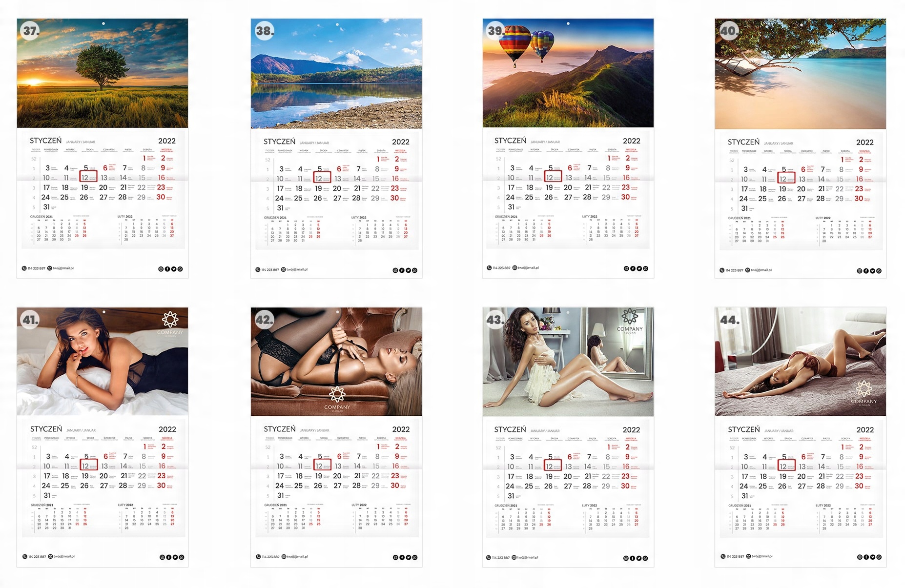
Task: Click the phone icon on calendar 37 footer
Action: (24, 268)
